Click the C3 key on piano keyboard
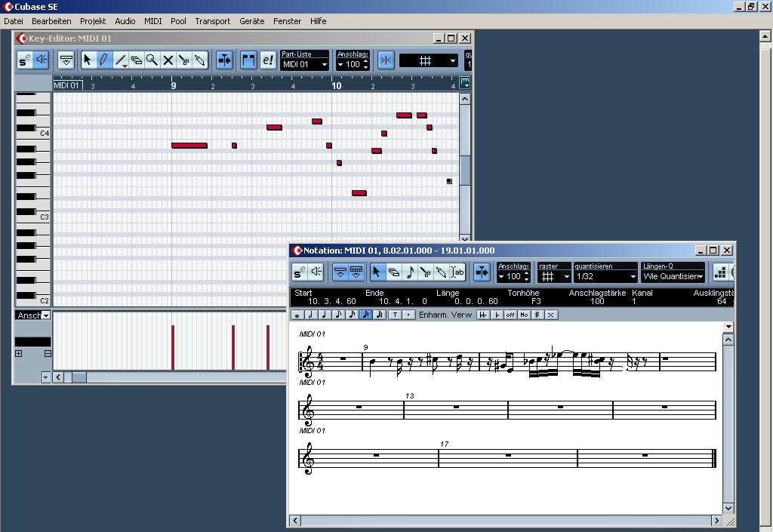Image resolution: width=773 pixels, height=532 pixels. pos(32,219)
